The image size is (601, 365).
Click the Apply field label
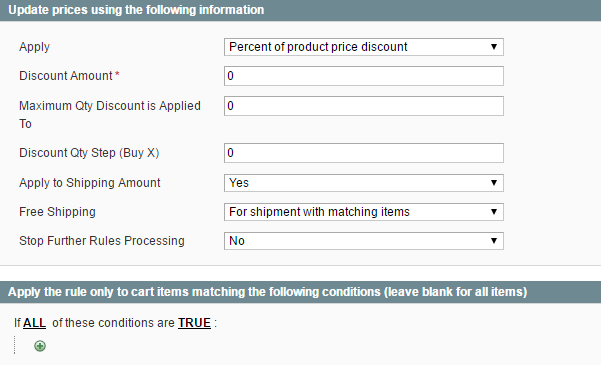click(x=34, y=47)
